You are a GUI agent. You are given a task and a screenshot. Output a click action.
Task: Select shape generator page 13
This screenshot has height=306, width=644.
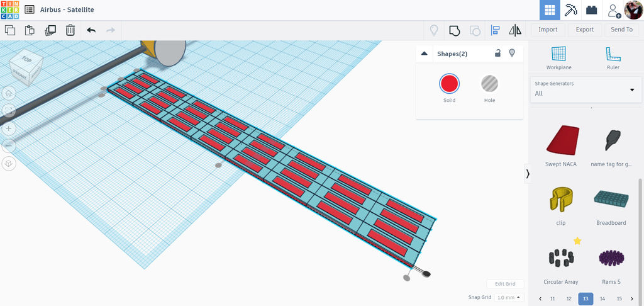586,298
